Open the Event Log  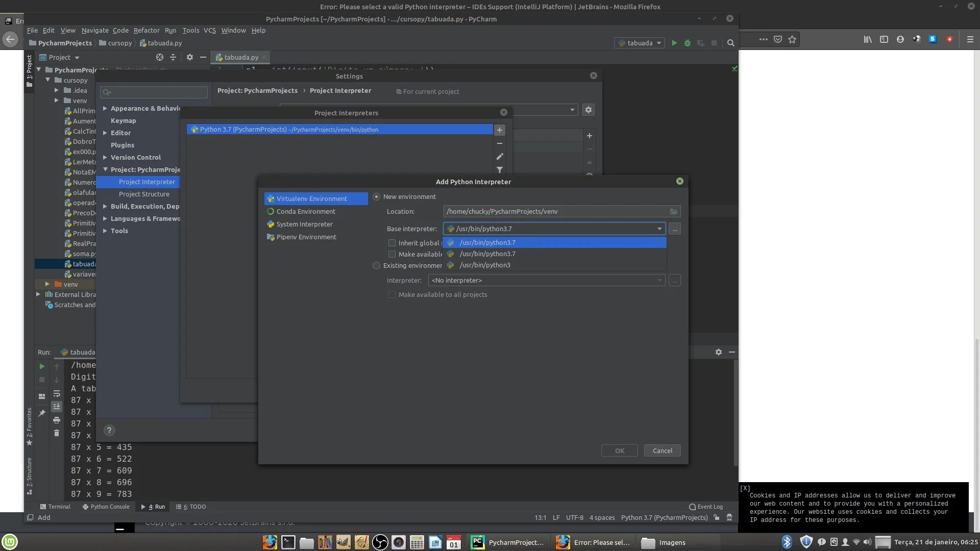tap(706, 507)
